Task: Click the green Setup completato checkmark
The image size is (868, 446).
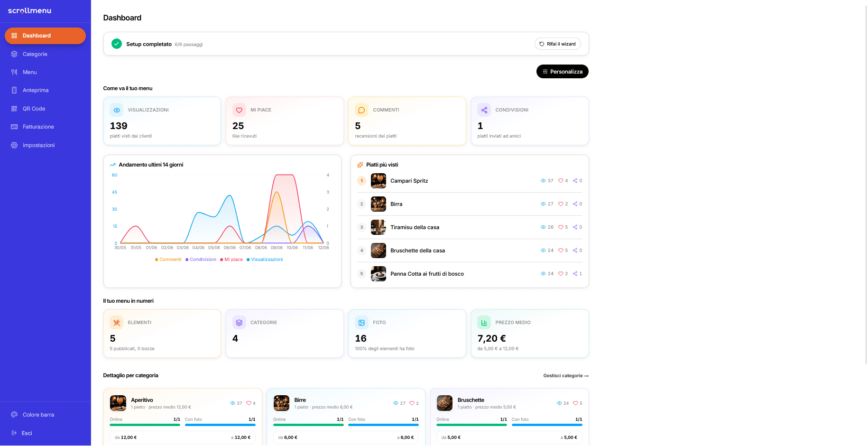Action: (x=117, y=44)
